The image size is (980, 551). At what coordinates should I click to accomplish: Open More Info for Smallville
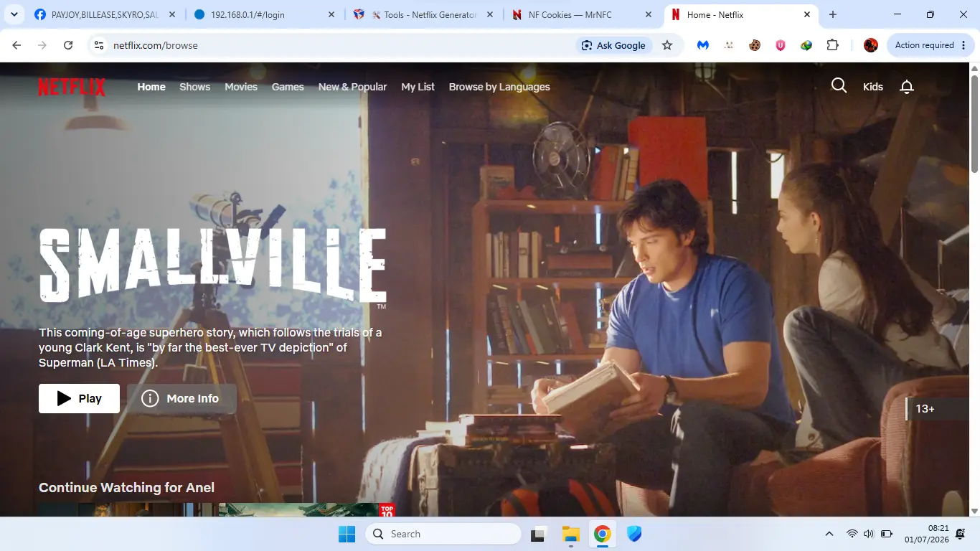[182, 398]
